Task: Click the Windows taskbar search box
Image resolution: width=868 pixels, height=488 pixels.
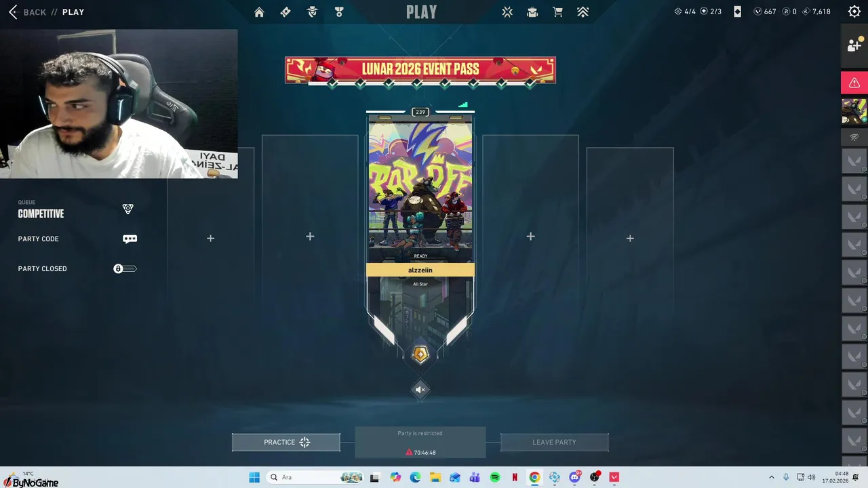Action: point(315,477)
